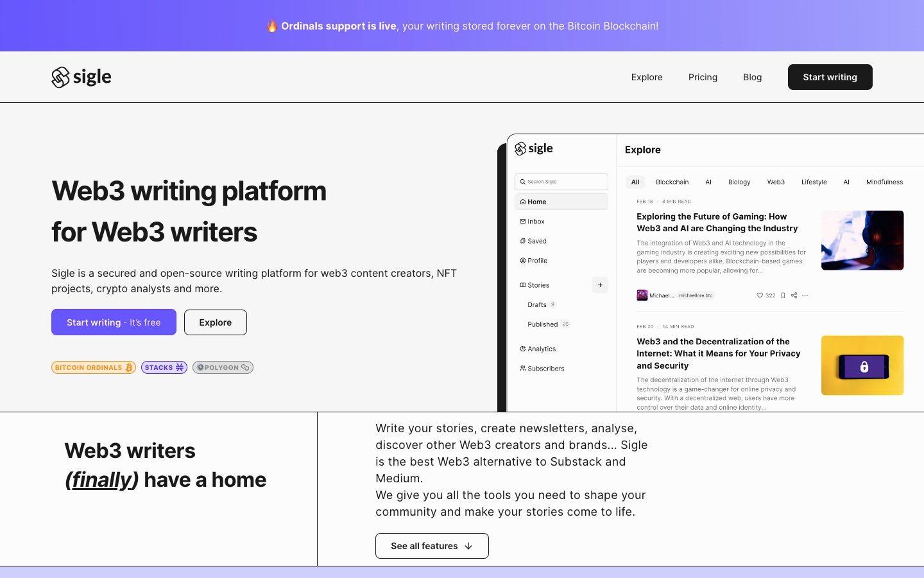Click the Michael author avatar
Viewport: 924px width, 578px height.
[642, 295]
